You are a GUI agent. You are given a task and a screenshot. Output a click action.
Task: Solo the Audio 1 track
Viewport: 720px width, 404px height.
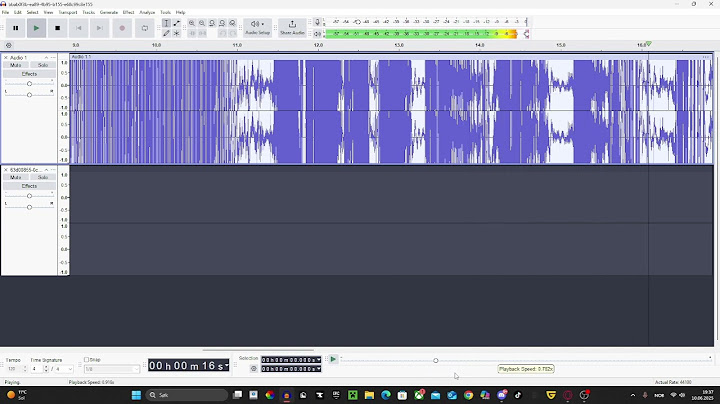click(43, 65)
